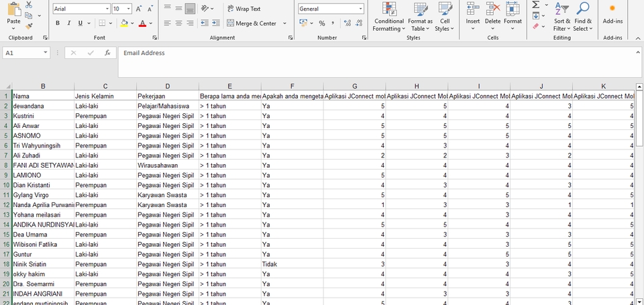Click Clear eraser icon

(536, 26)
